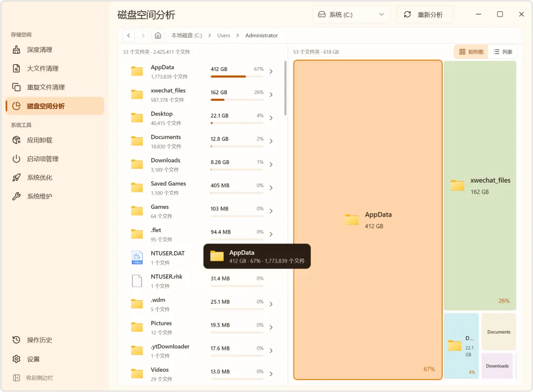Click the 31.4 MB size value
This screenshot has width=533, height=392.
[x=220, y=278]
